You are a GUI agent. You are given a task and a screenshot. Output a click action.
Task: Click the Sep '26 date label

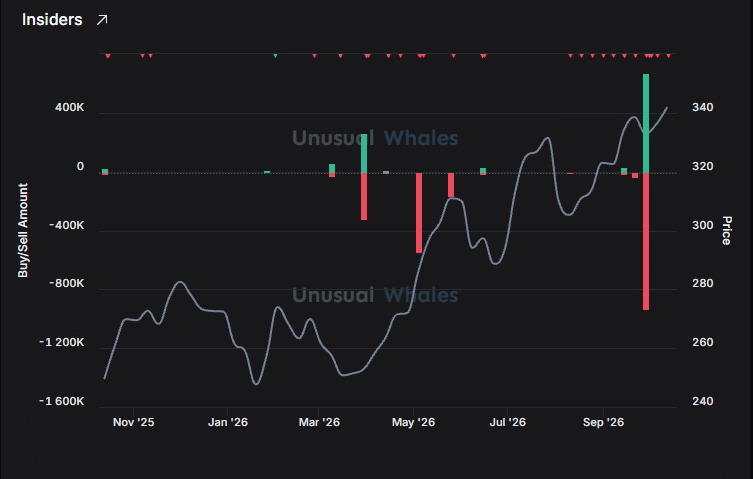603,422
